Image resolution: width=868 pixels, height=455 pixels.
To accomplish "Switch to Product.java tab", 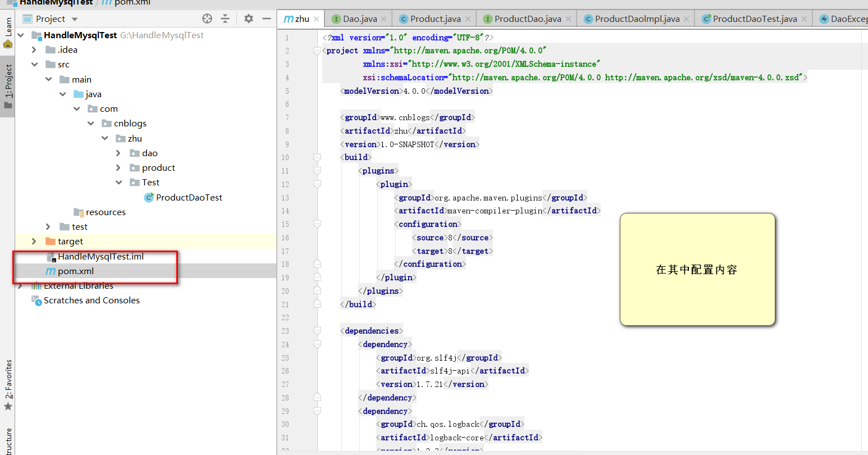I will (x=435, y=19).
